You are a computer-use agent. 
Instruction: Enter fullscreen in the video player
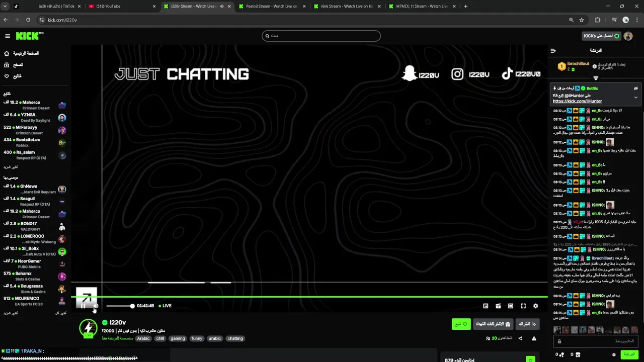523,306
